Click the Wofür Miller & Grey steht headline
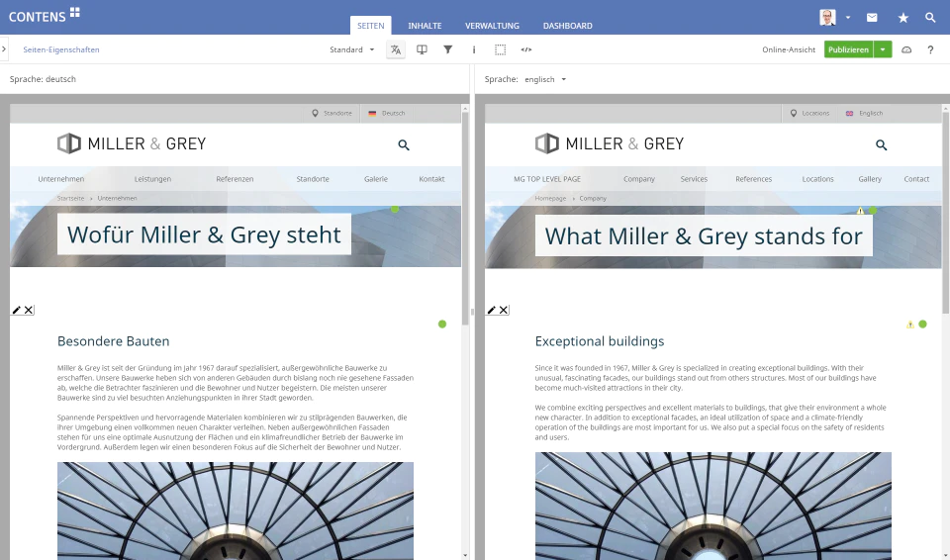Viewport: 950px width, 560px height. 204,234
